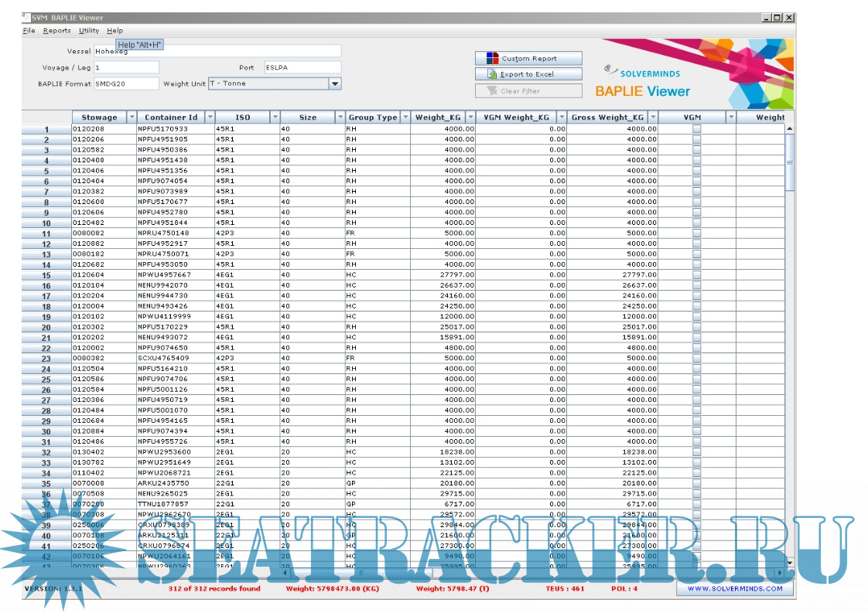The height and width of the screenshot is (613, 868).
Task: Open the Reports menu
Action: (x=56, y=31)
